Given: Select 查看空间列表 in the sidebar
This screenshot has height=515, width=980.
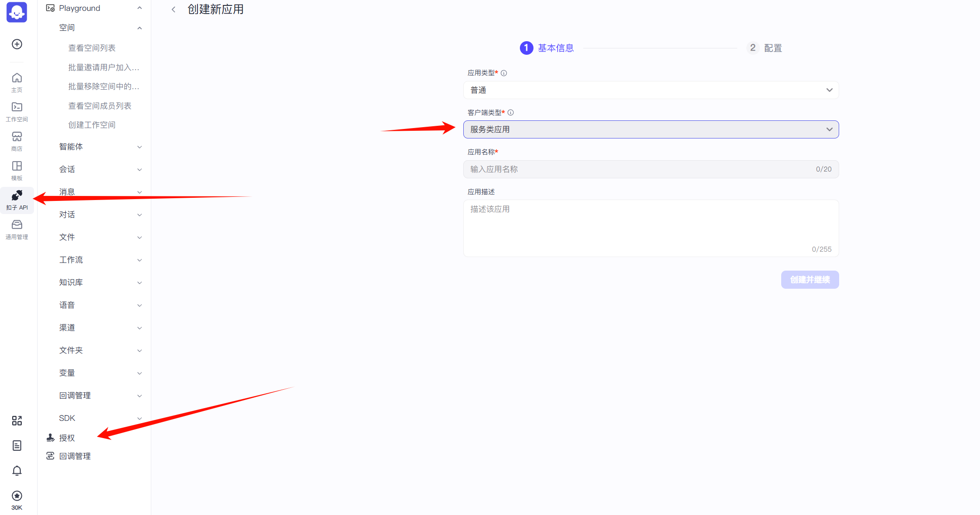Looking at the screenshot, I should (92, 48).
